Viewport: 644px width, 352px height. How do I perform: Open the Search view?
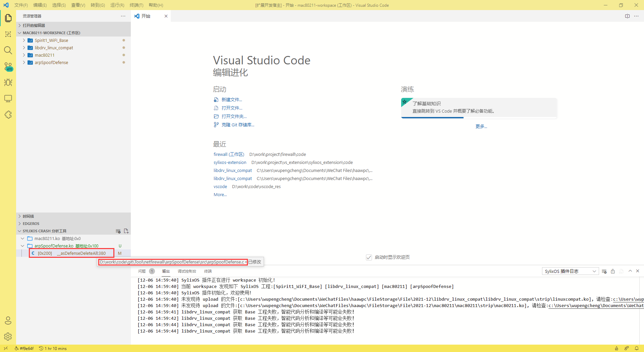coord(8,50)
